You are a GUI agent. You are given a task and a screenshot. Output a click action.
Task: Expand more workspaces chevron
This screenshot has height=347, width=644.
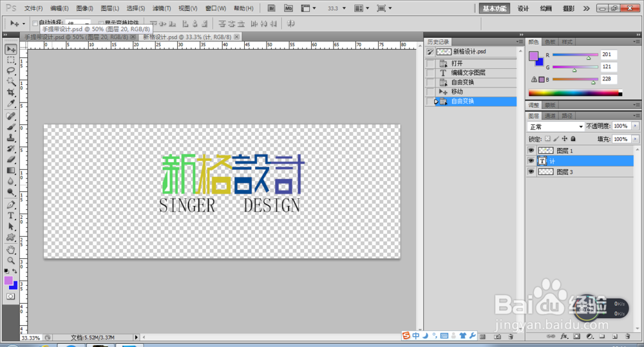click(587, 8)
